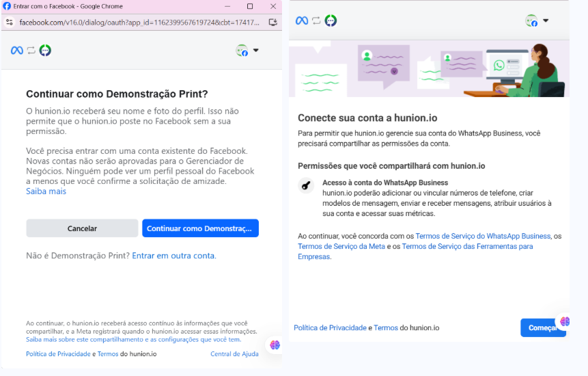The image size is (588, 376).
Task: Click hunion.io logo in WhatsApp connect panel
Action: [331, 21]
